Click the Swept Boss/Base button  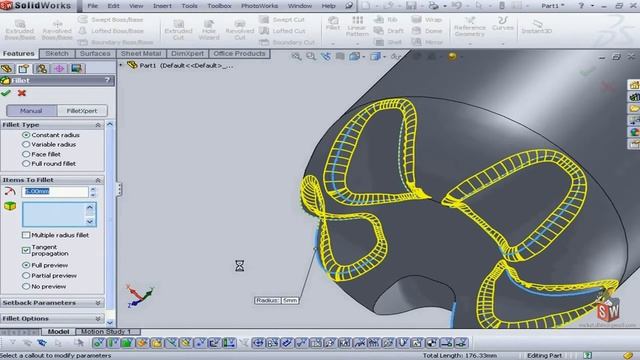[110, 20]
